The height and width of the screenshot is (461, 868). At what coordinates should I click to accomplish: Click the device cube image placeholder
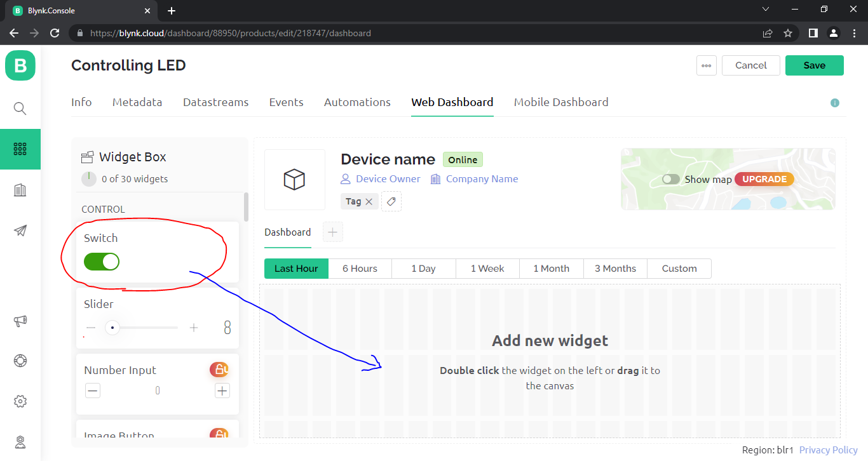click(295, 180)
